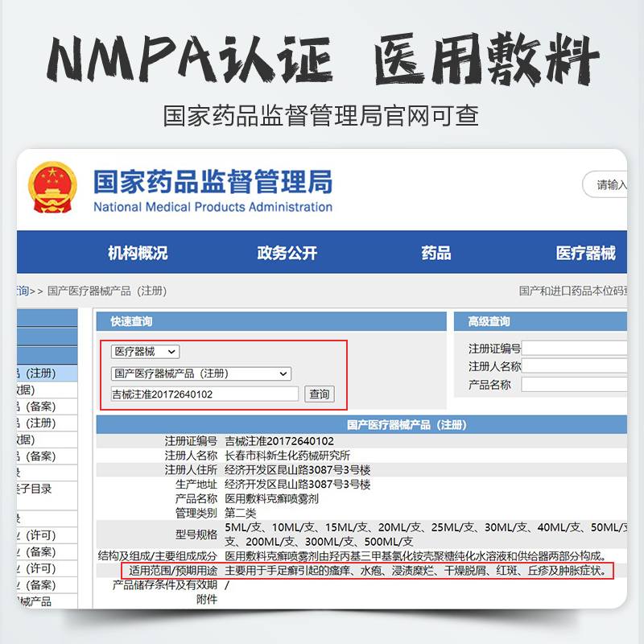The width and height of the screenshot is (644, 644).
Task: Click the 生产地址 address value
Action: (x=298, y=485)
